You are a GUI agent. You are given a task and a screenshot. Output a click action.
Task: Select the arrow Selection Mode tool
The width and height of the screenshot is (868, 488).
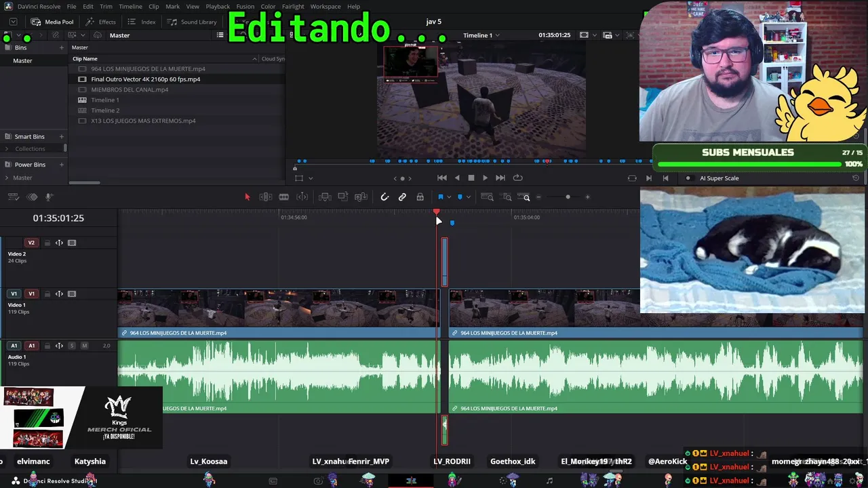(247, 197)
